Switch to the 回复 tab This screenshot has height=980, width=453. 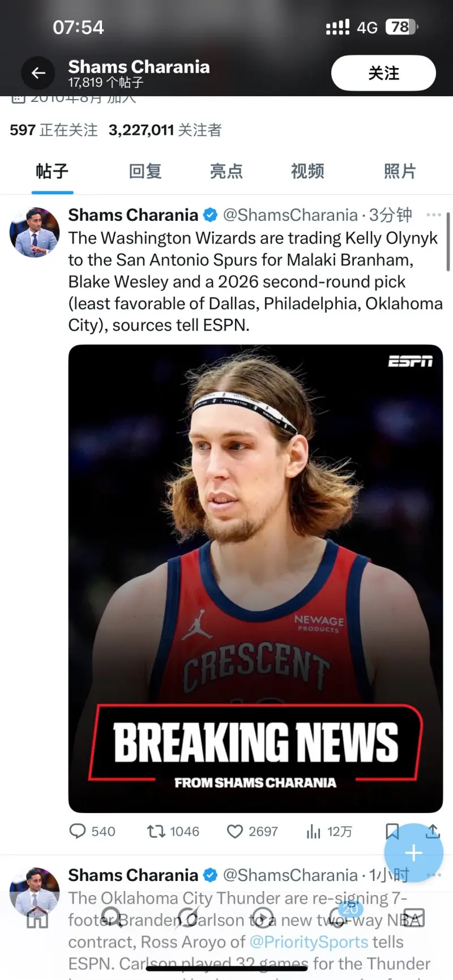pyautogui.click(x=146, y=171)
